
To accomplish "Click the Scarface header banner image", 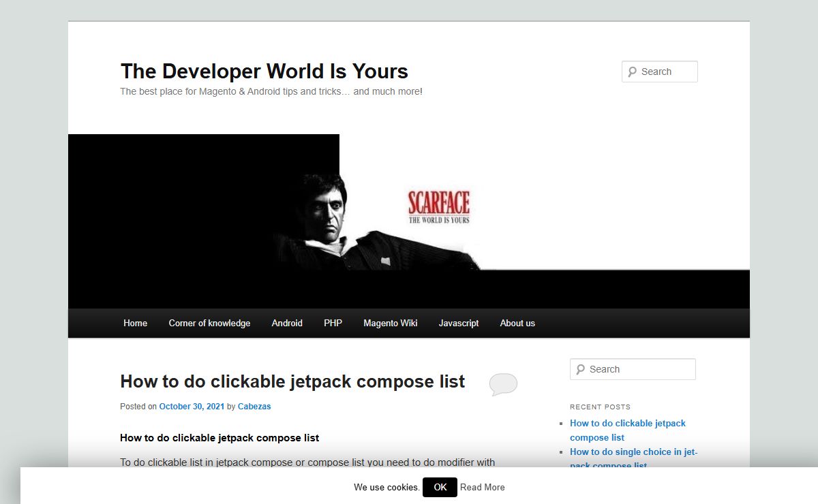I will coord(409,221).
